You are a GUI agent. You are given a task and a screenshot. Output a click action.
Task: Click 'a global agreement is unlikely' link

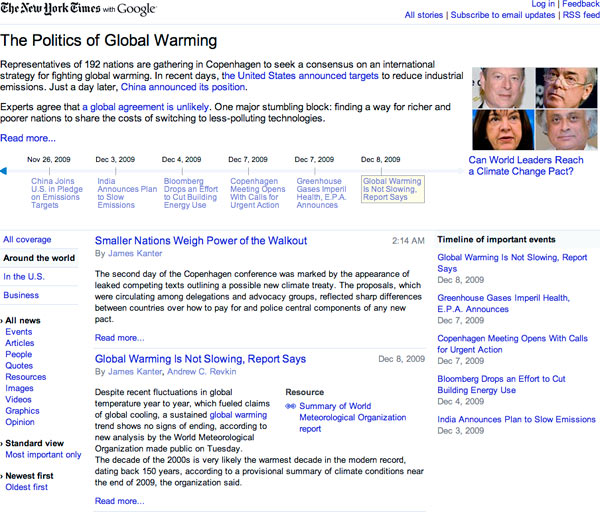pyautogui.click(x=145, y=107)
